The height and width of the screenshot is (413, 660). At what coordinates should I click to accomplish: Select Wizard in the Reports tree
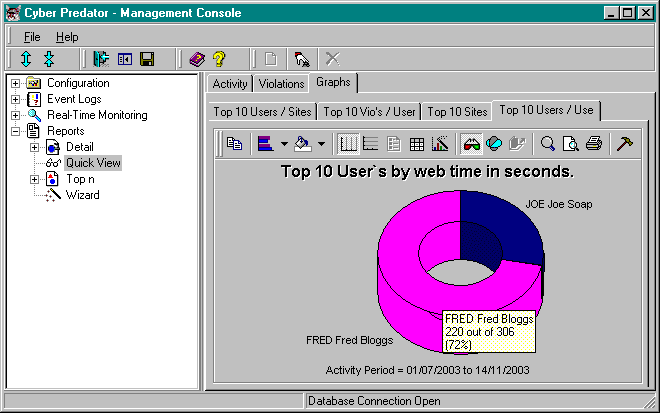click(x=82, y=195)
